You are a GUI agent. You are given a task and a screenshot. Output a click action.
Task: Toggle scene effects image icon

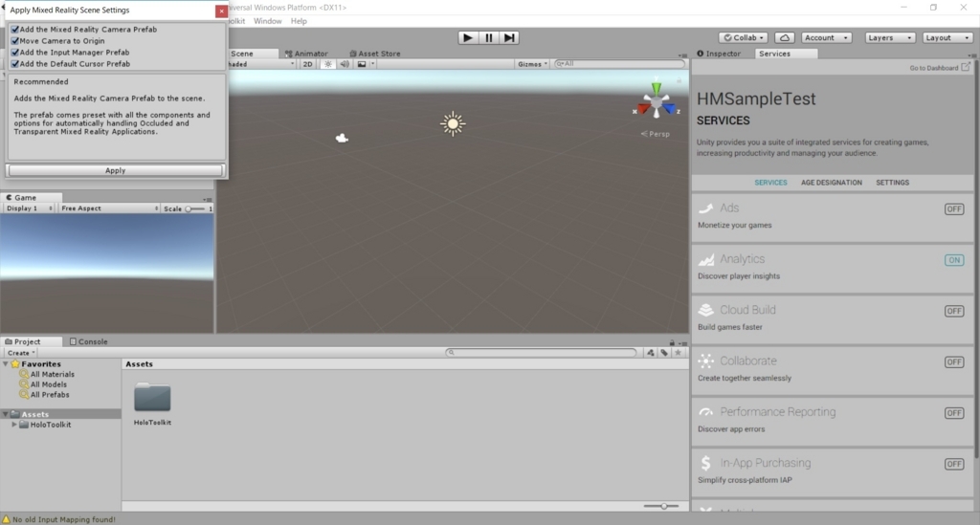point(361,64)
